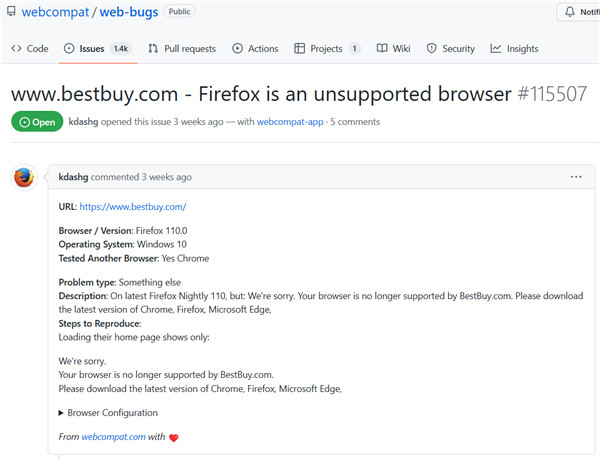The width and height of the screenshot is (600, 459).
Task: Click the Issues circle-dot icon
Action: [69, 48]
